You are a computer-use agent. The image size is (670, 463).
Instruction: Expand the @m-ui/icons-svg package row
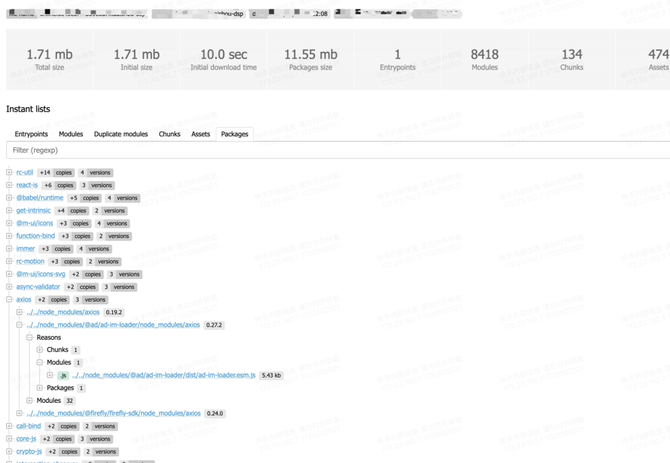click(9, 274)
